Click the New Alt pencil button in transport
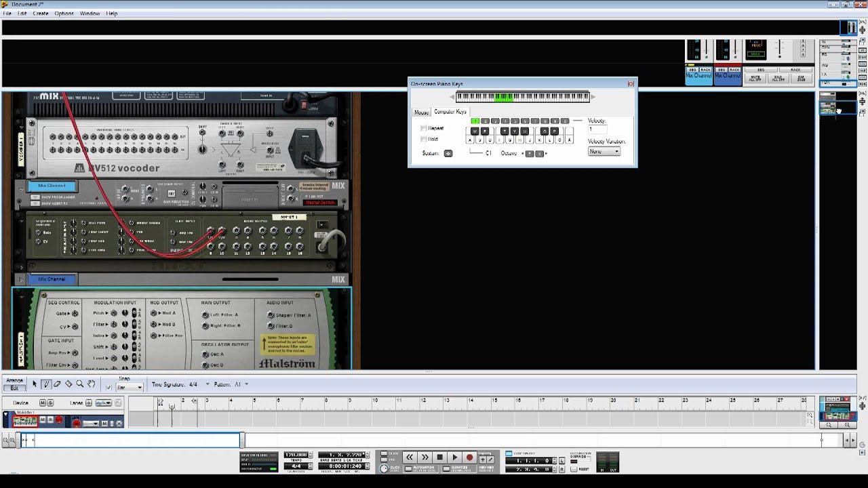868x488 pixels. pyautogui.click(x=491, y=460)
